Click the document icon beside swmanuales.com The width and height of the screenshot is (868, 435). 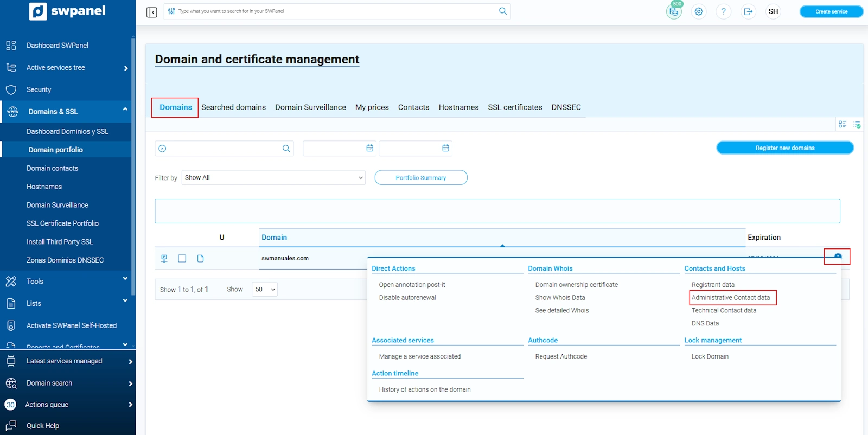click(200, 259)
